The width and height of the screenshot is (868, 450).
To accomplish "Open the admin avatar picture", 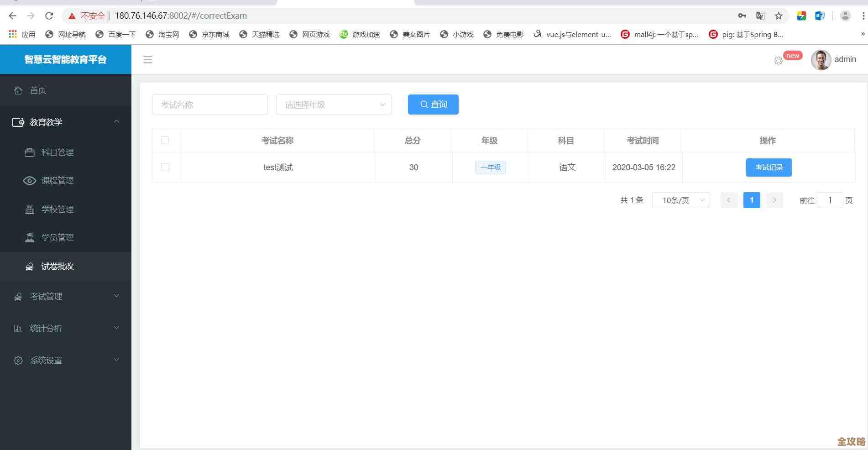I will 821,59.
